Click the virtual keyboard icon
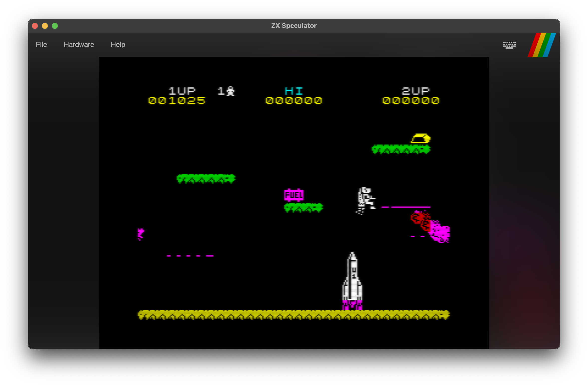Viewport: 588px width, 386px height. click(509, 45)
